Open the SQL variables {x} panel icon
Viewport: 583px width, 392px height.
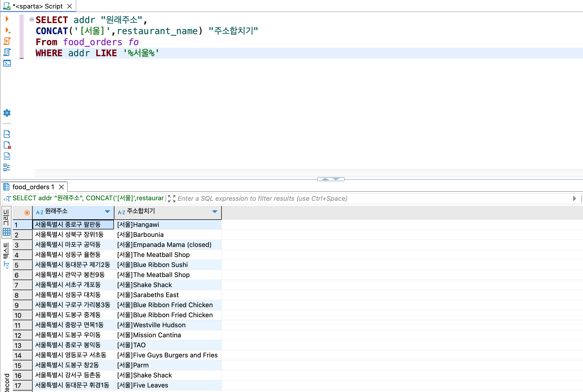tap(7, 156)
